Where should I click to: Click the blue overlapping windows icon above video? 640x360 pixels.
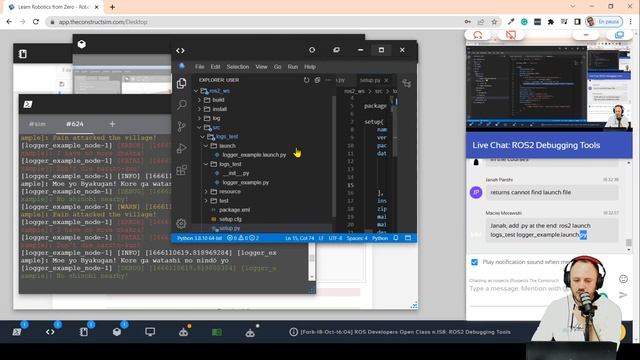[x=619, y=35]
